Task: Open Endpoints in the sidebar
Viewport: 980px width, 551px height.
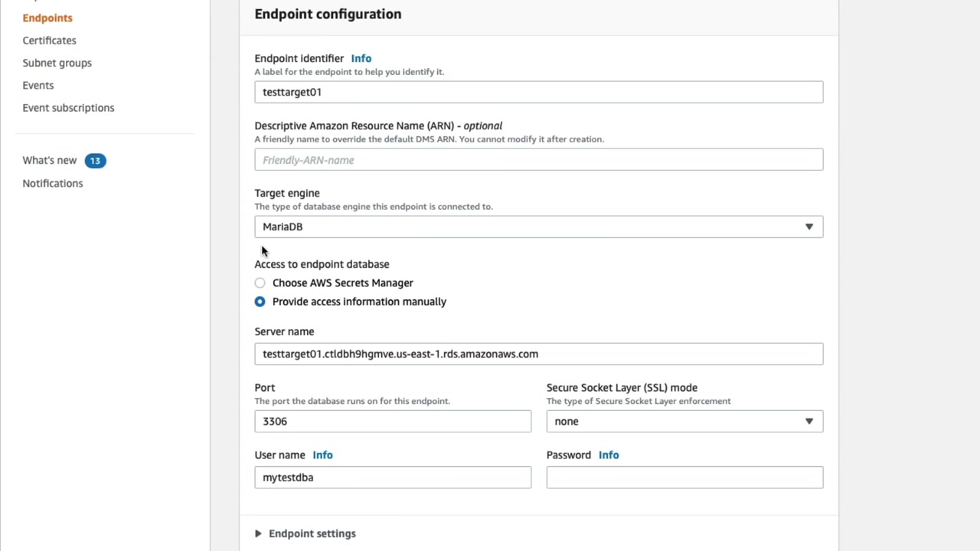Action: coord(47,18)
